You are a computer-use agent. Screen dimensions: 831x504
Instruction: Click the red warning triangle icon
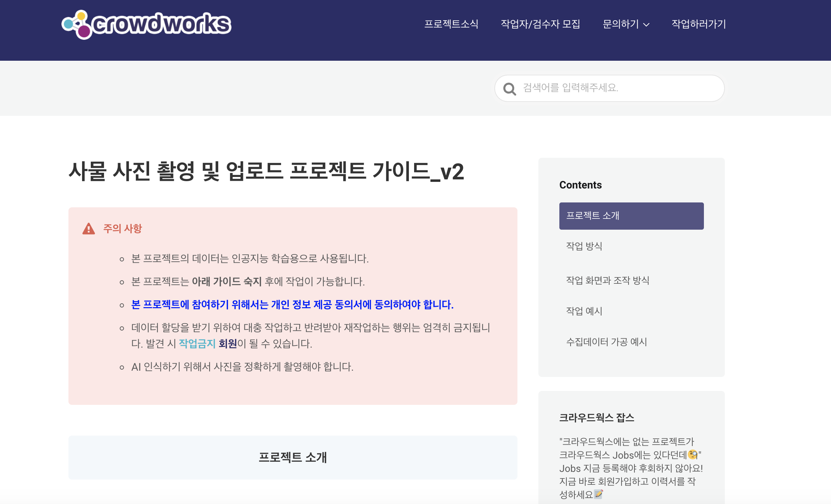tap(89, 229)
